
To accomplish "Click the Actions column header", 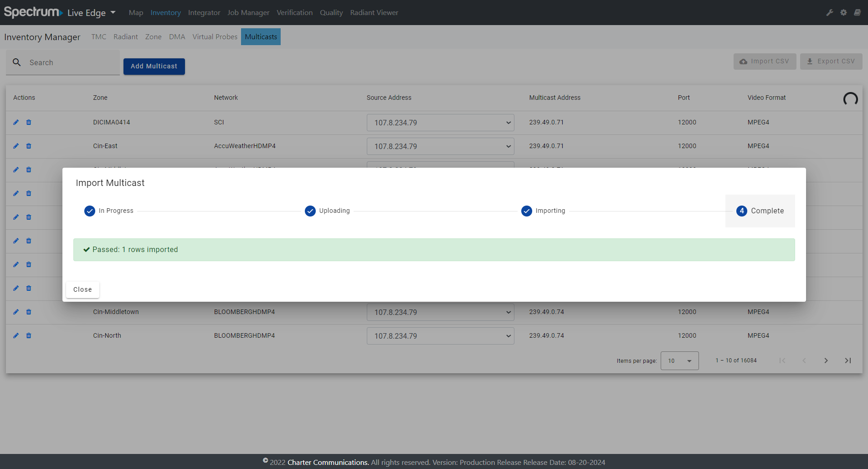I will coord(24,98).
